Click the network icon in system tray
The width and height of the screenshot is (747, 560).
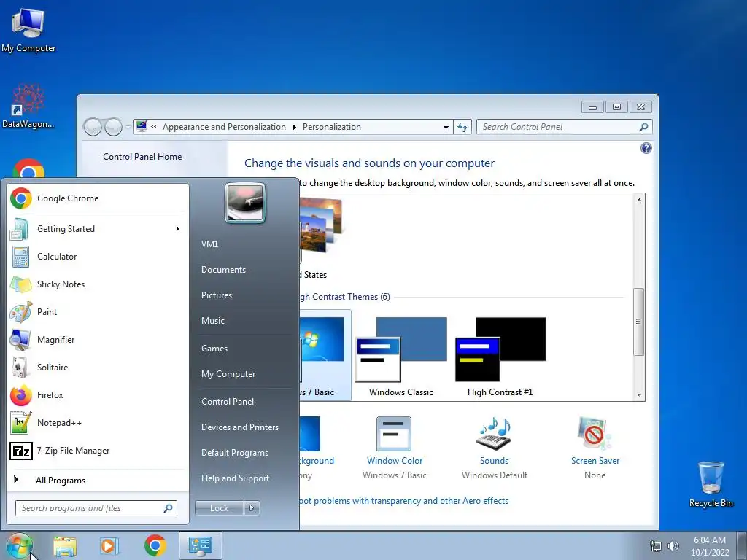tap(656, 546)
